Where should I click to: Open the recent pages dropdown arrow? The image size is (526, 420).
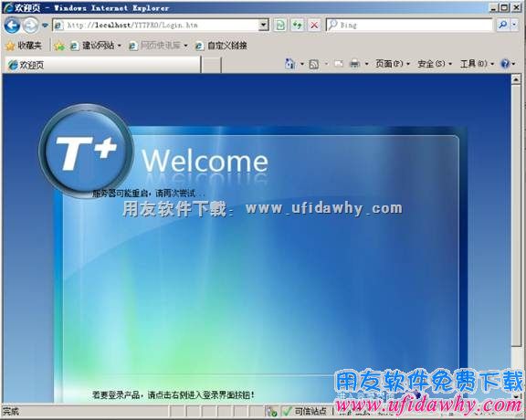click(45, 26)
